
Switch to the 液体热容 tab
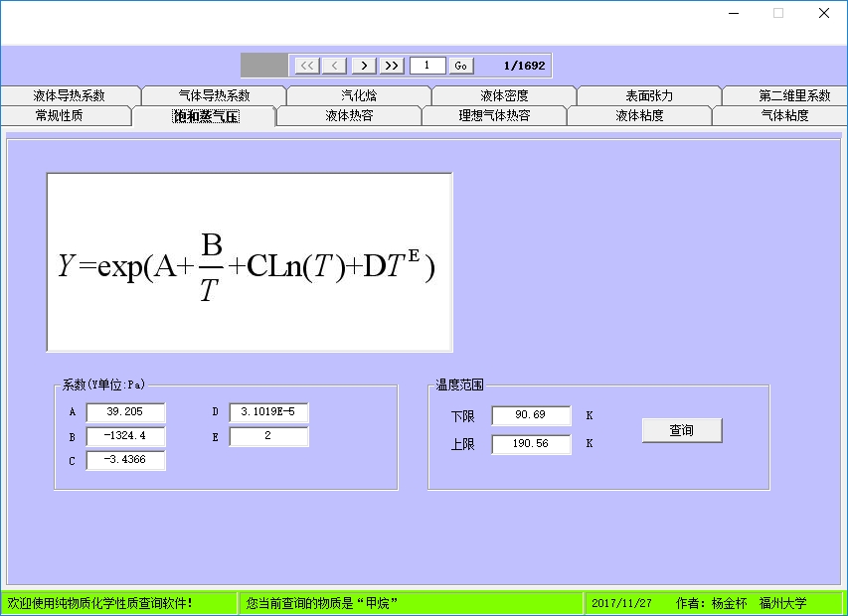coord(349,115)
